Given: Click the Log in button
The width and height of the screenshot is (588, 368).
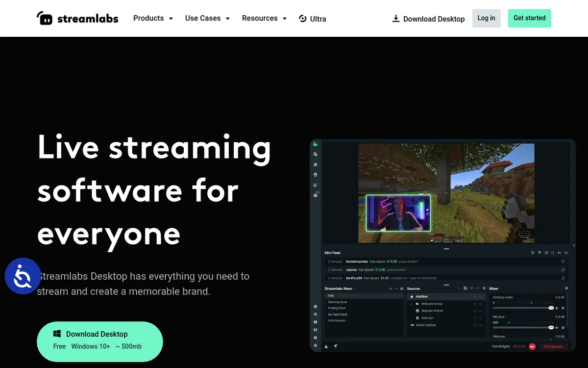Looking at the screenshot, I should [x=486, y=18].
